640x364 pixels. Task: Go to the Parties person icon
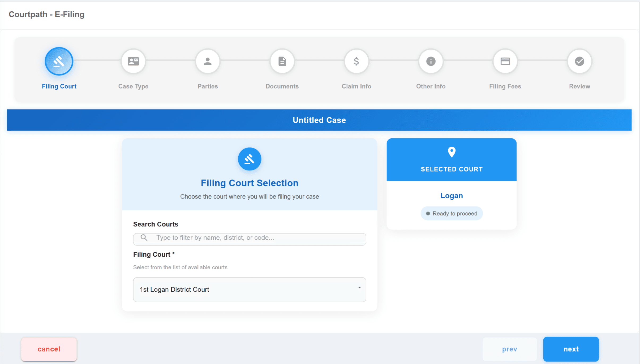point(208,61)
